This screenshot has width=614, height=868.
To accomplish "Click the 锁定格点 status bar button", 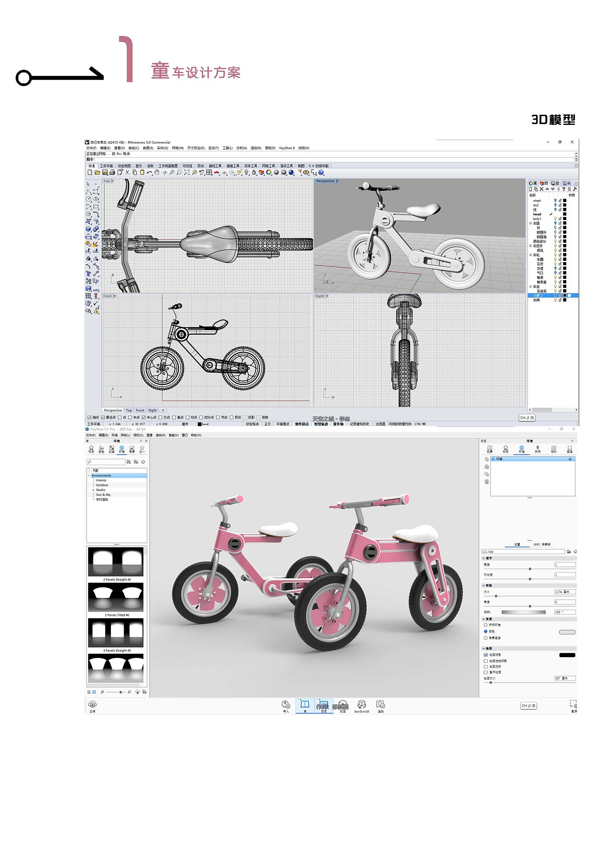I will (252, 424).
